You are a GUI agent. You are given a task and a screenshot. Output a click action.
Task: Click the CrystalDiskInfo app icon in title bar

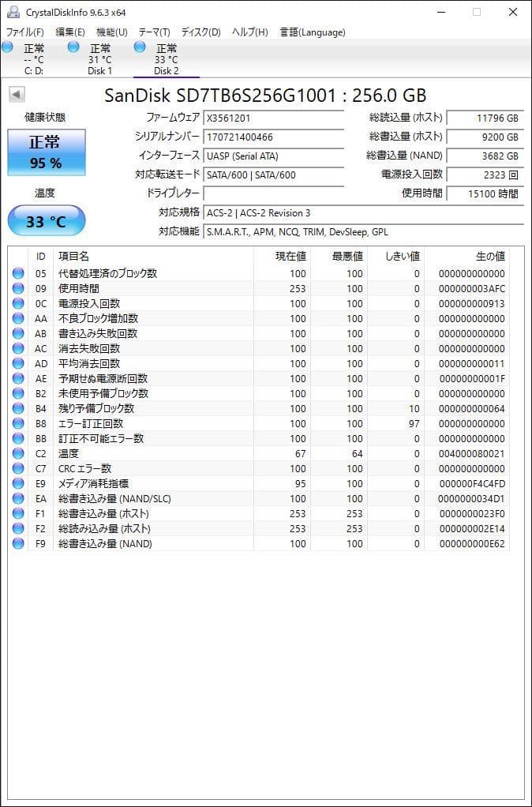[x=13, y=12]
